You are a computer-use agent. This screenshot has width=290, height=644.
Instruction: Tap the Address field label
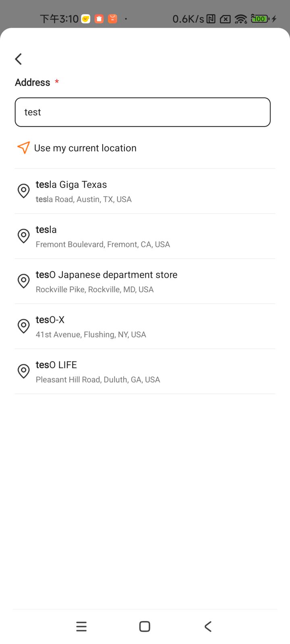click(x=33, y=83)
